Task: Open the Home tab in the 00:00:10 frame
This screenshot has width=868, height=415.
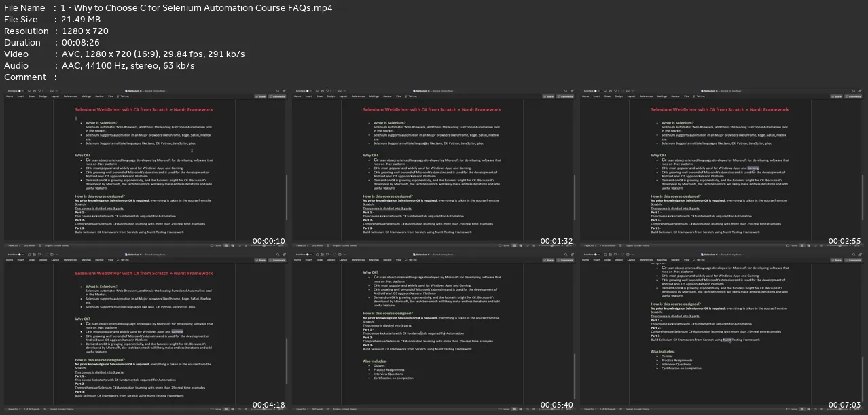Action: pyautogui.click(x=10, y=96)
